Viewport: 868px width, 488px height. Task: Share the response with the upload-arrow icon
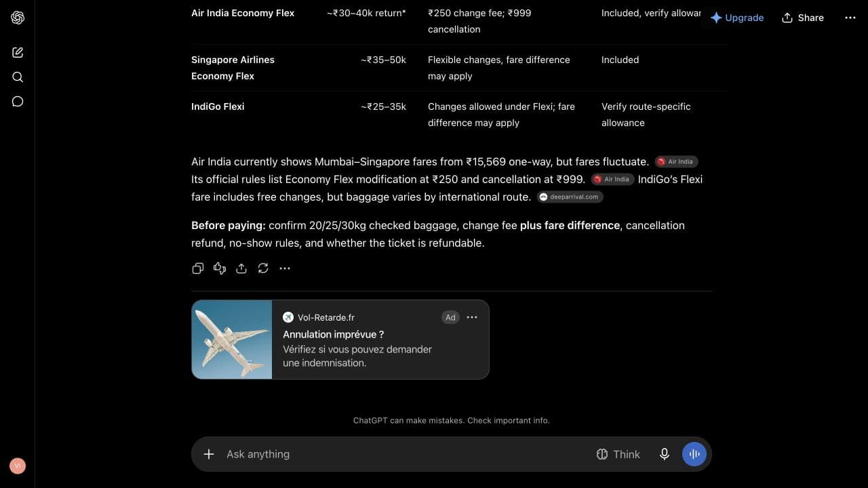(x=241, y=268)
